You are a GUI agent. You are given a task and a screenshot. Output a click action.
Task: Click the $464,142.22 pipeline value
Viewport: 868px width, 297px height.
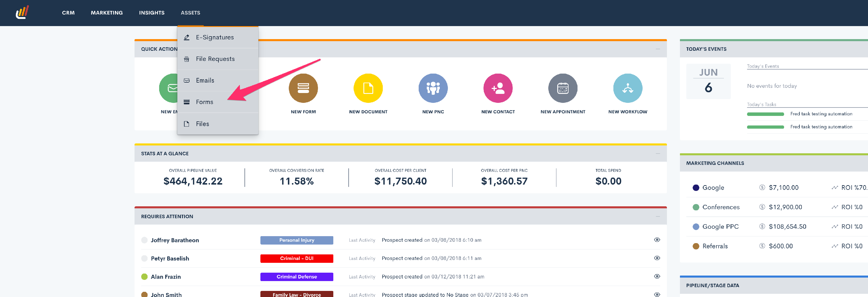(193, 181)
